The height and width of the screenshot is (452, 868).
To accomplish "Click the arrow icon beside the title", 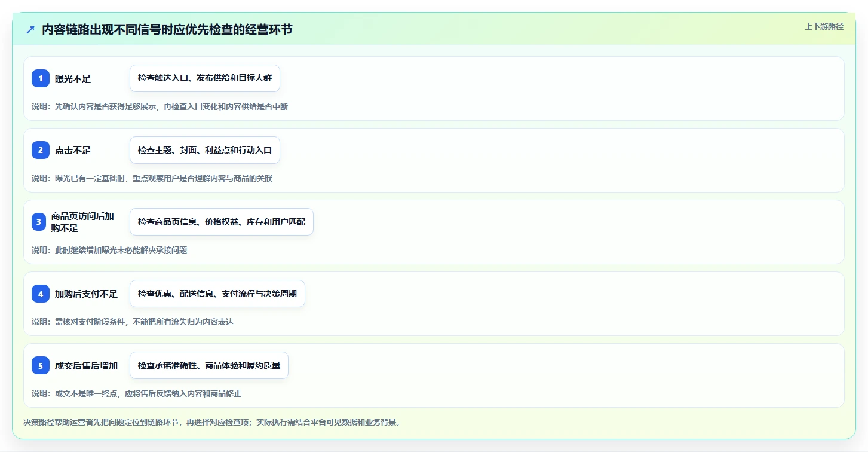I will [30, 29].
